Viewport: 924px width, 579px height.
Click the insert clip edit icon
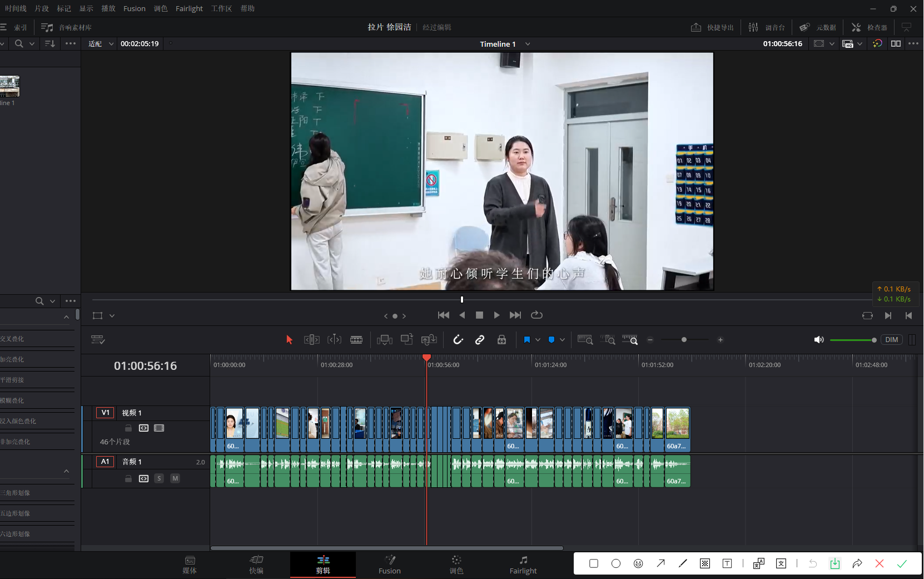click(384, 340)
